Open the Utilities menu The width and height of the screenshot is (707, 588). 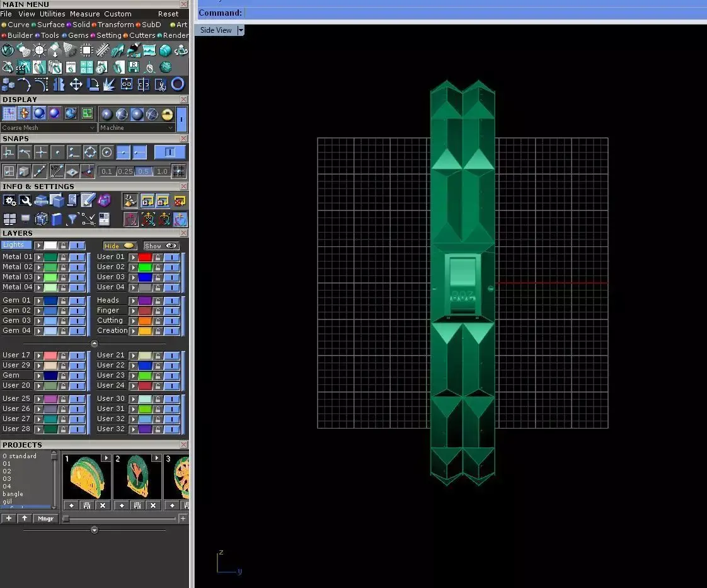pos(52,14)
